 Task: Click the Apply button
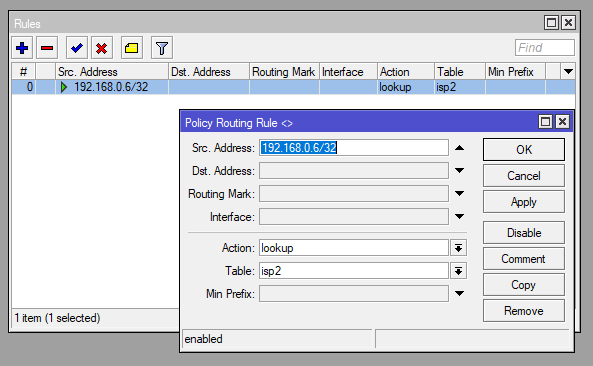(x=524, y=202)
